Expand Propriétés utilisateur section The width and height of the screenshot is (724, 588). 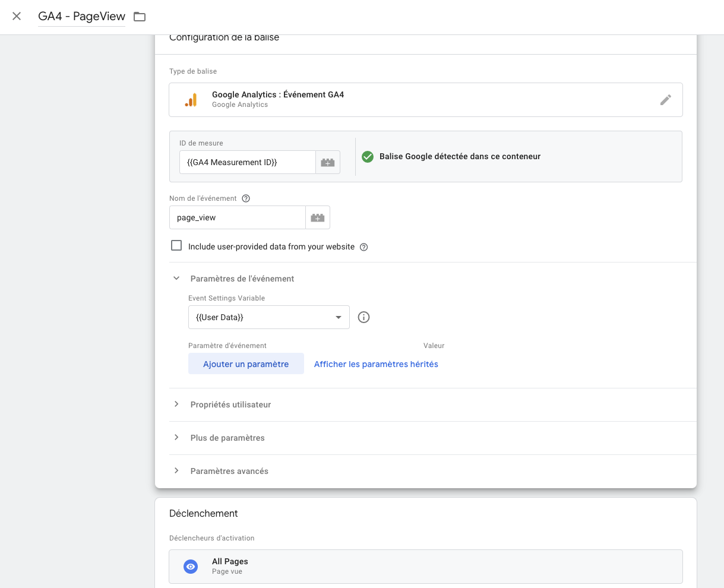(176, 404)
